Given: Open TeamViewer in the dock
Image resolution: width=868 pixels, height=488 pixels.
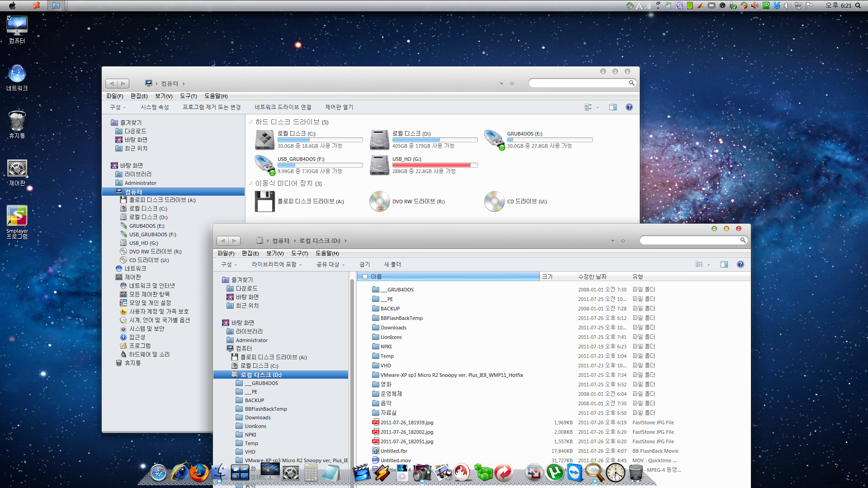Looking at the screenshot, I should coord(575,473).
